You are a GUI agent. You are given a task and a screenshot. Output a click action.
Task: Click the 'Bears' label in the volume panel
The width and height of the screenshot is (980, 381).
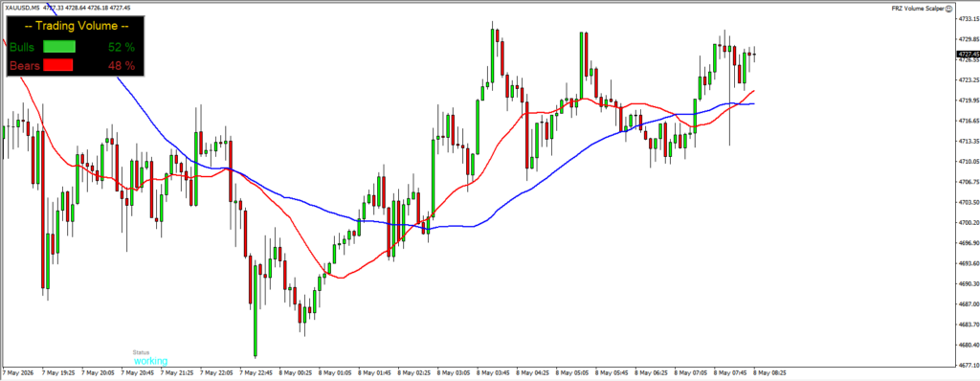(x=25, y=65)
